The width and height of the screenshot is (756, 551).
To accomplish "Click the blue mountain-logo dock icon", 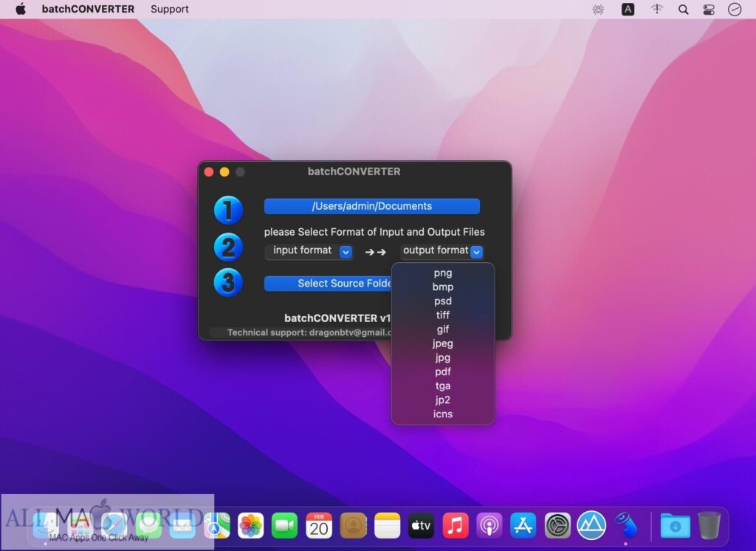I will (x=591, y=525).
